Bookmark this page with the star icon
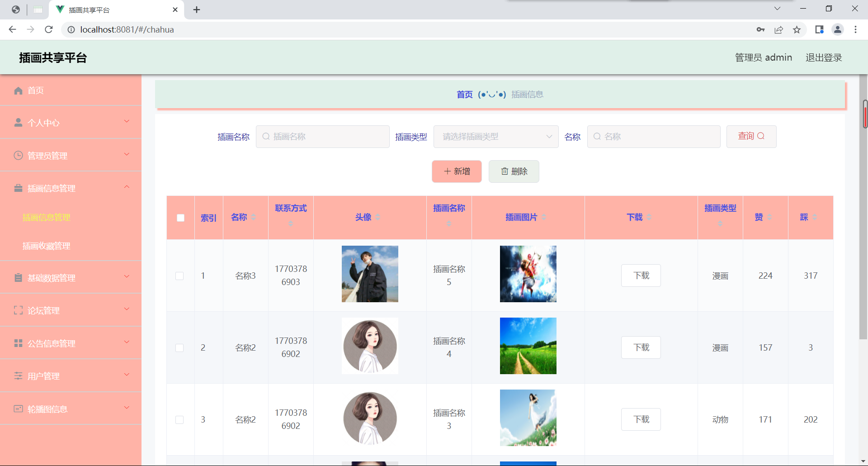The image size is (868, 466). pyautogui.click(x=797, y=29)
